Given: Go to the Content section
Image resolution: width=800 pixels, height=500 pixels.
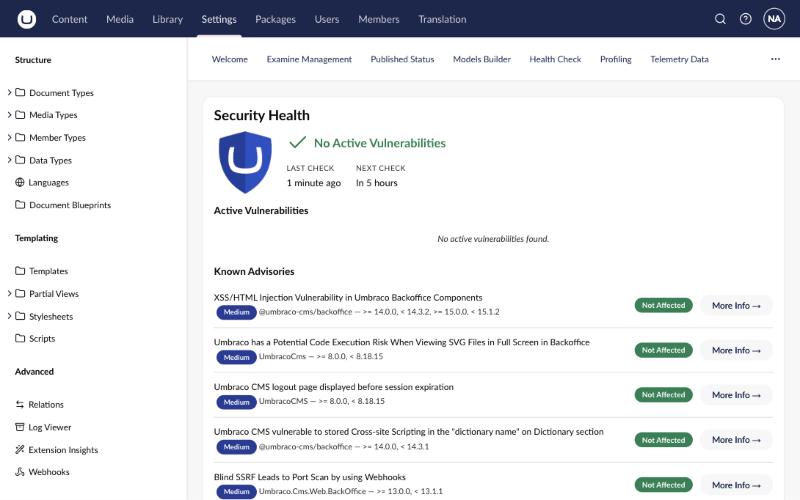Looking at the screenshot, I should pyautogui.click(x=69, y=19).
